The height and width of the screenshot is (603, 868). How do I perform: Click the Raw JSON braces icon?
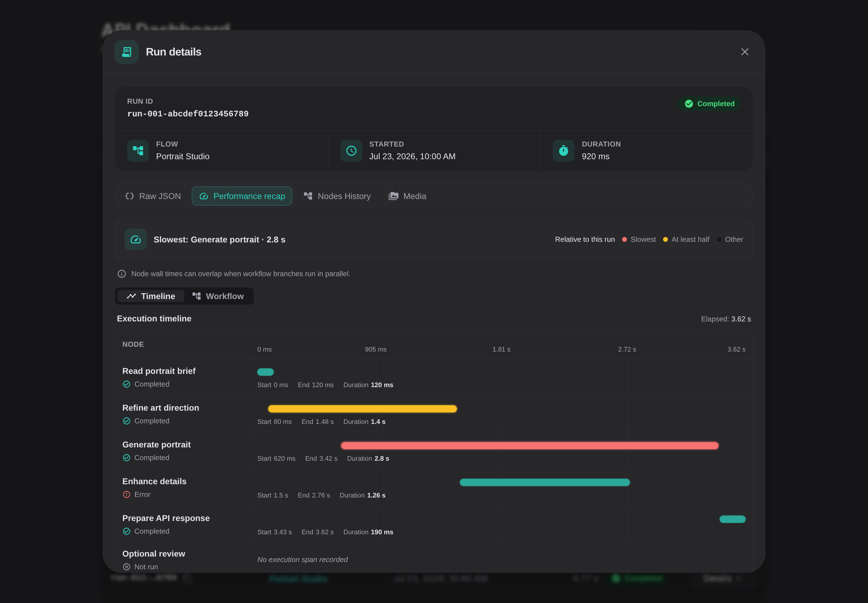tap(130, 196)
